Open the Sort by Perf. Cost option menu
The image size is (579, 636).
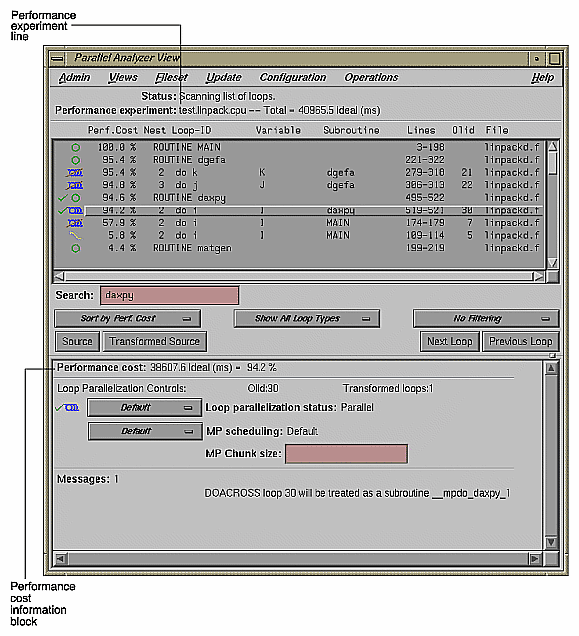click(x=127, y=319)
